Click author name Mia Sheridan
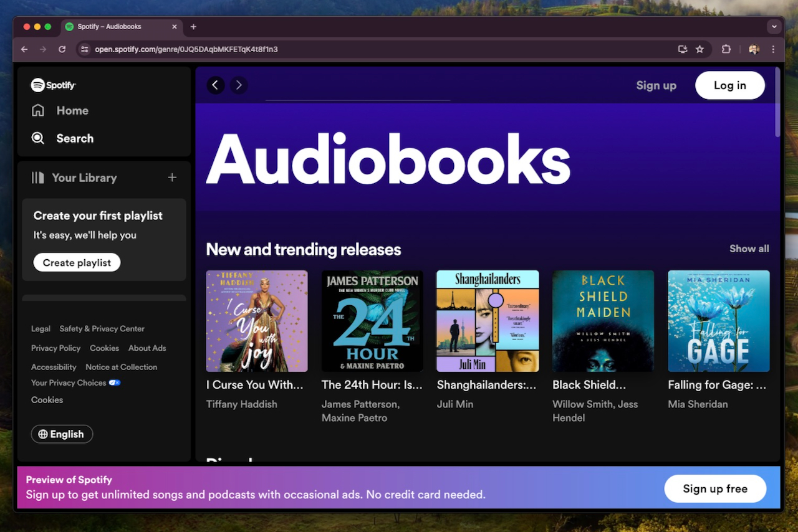Viewport: 798px width, 532px height. point(698,404)
